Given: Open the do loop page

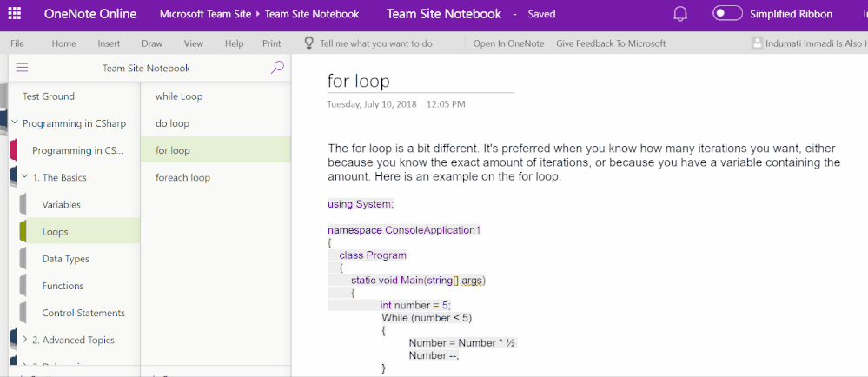Looking at the screenshot, I should pyautogui.click(x=172, y=123).
